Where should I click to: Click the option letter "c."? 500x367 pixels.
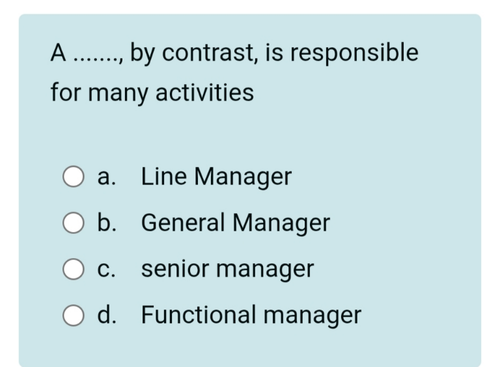pos(107,270)
